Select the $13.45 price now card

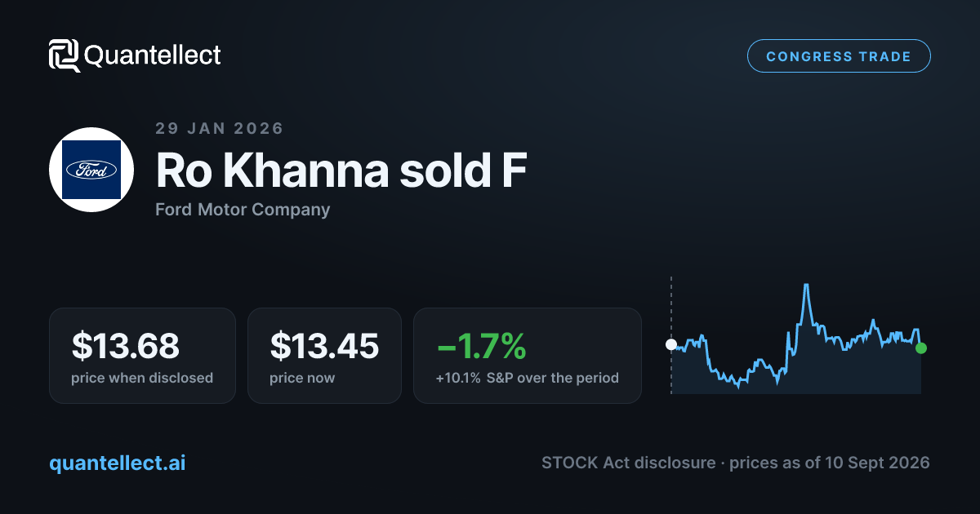324,355
